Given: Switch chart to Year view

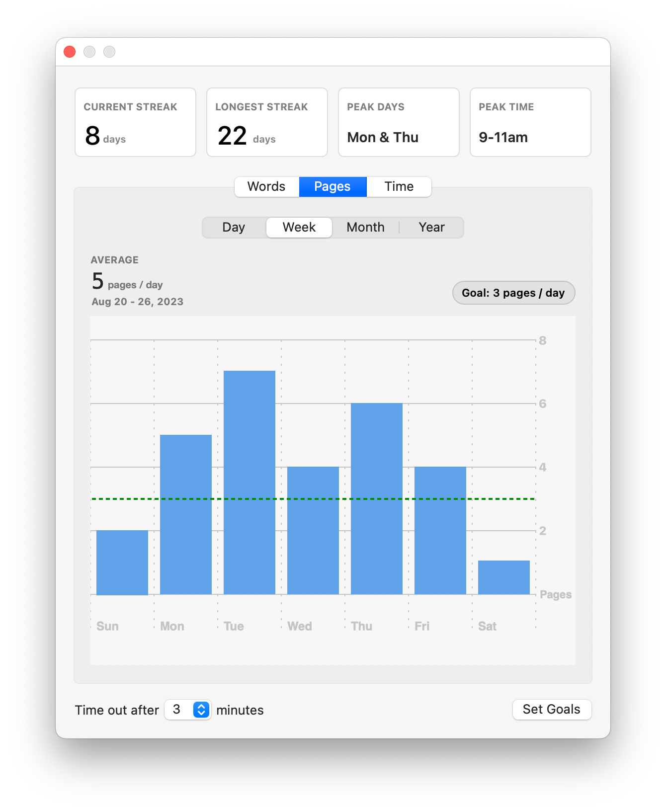Looking at the screenshot, I should (431, 228).
